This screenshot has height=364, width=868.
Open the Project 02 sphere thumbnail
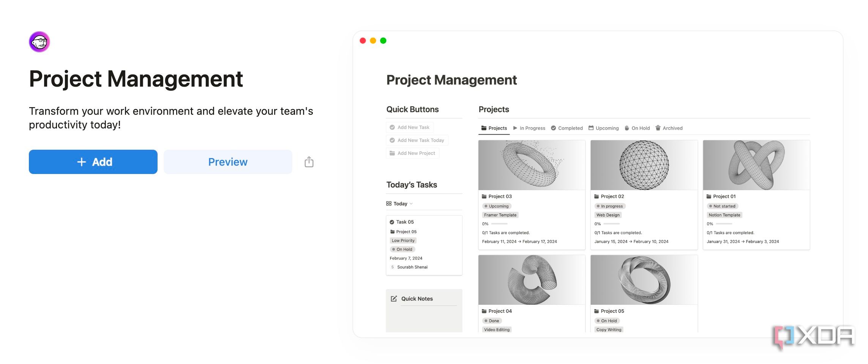[644, 165]
